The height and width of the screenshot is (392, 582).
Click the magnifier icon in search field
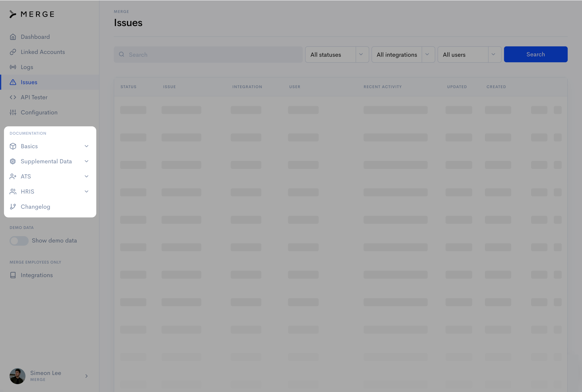click(122, 54)
